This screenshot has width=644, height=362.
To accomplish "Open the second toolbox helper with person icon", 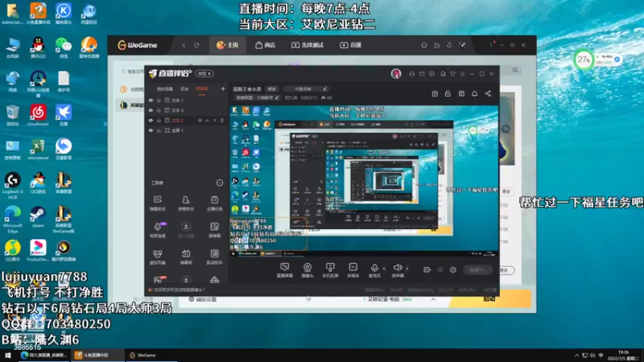I will click(186, 204).
